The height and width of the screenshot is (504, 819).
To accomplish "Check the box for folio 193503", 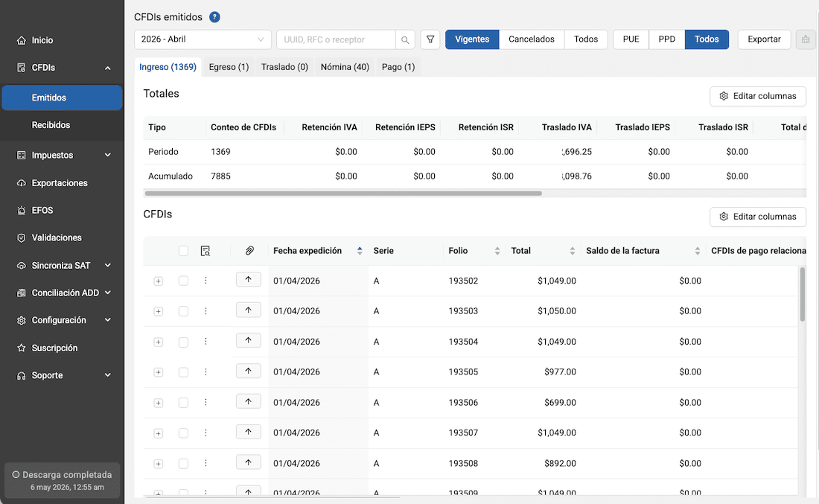I will pos(183,311).
